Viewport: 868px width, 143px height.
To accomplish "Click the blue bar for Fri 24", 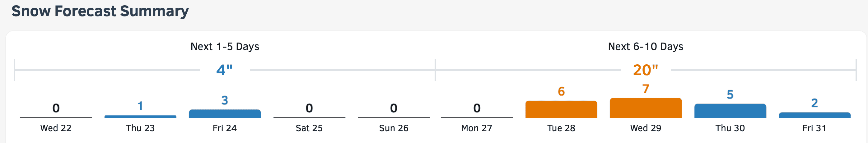I will click(x=225, y=114).
